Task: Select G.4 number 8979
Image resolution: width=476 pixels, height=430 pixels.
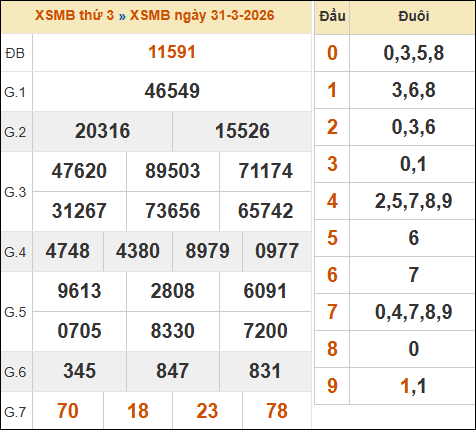Action: coord(207,251)
